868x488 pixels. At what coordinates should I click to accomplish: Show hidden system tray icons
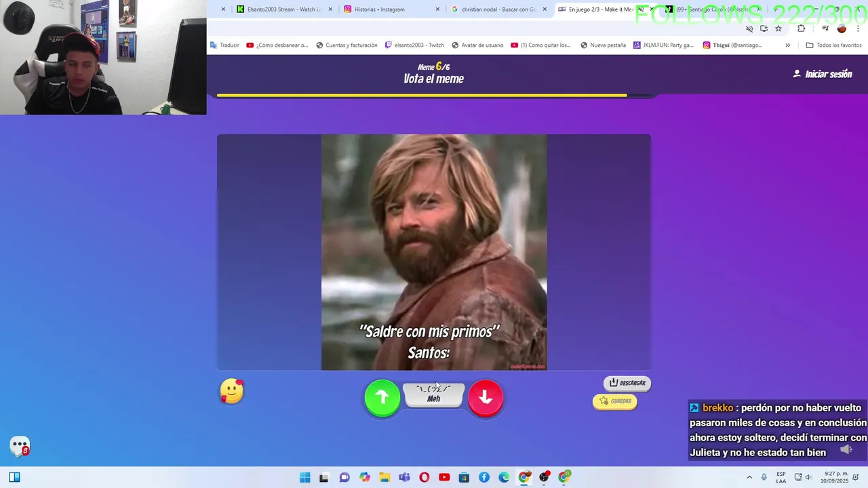(749, 477)
